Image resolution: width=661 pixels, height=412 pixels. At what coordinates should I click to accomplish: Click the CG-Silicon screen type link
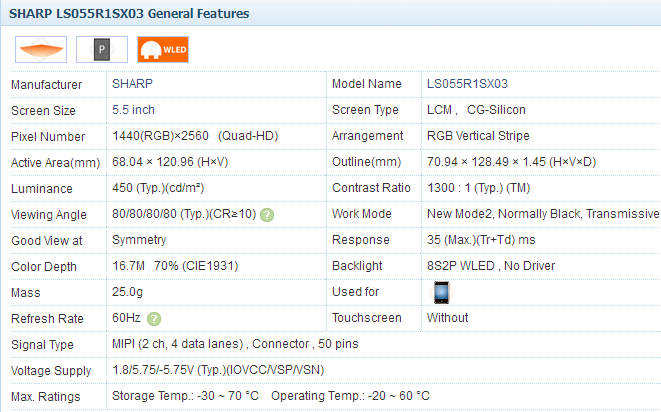tap(496, 110)
